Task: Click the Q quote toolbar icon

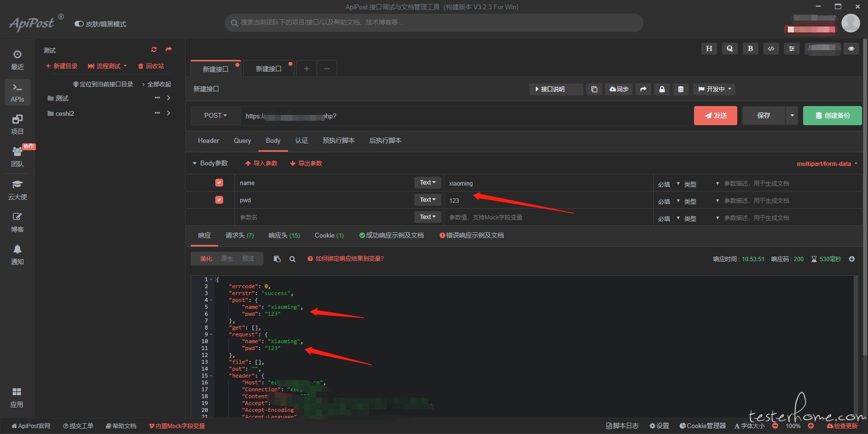Action: coord(729,48)
